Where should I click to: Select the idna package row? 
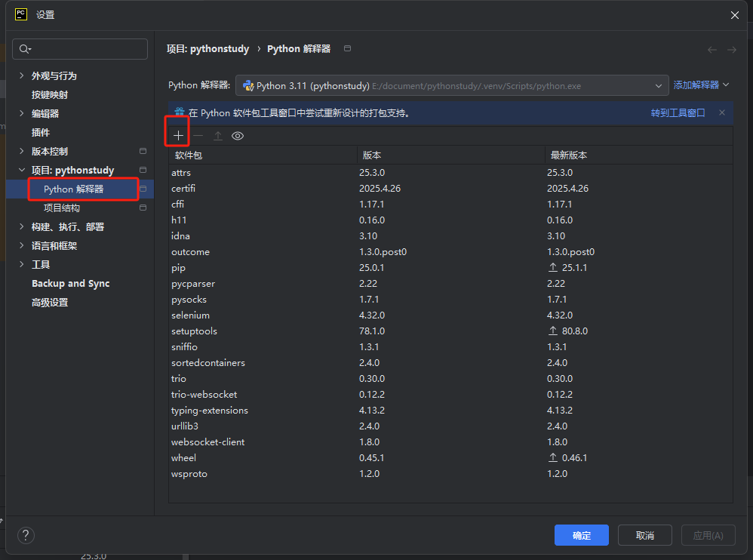pyautogui.click(x=450, y=235)
